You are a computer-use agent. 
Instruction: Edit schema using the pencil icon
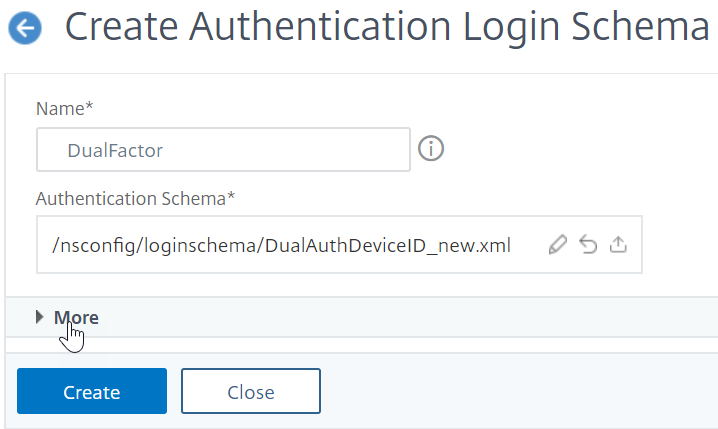(558, 244)
